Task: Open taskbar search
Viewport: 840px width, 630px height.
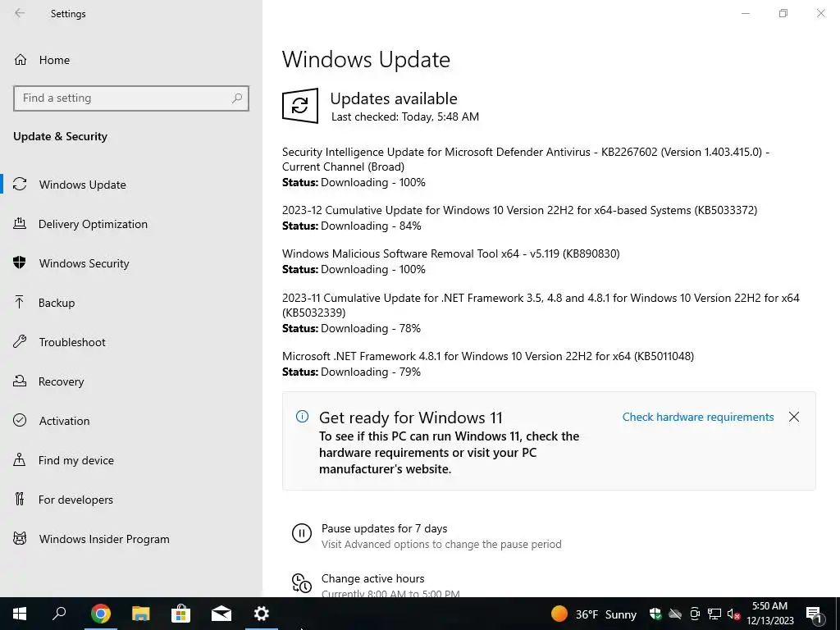Action: [59, 614]
